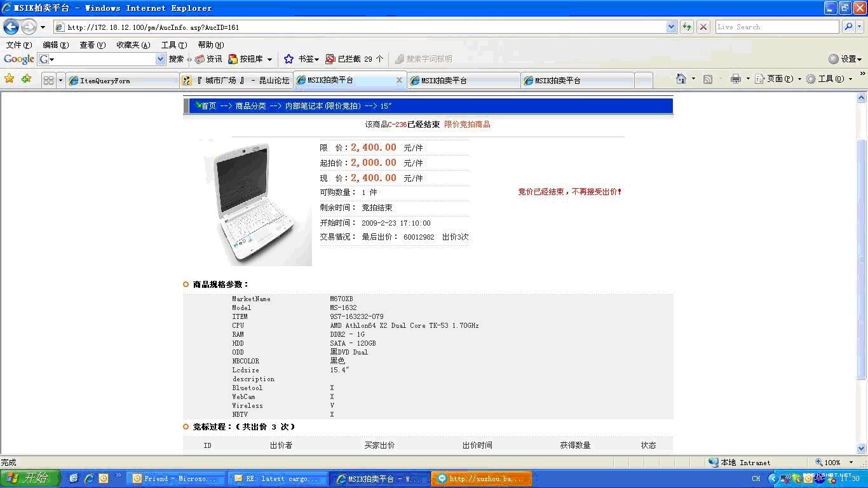Click the 商品分类 breadcrumb link
This screenshot has height=488, width=868.
tap(250, 106)
